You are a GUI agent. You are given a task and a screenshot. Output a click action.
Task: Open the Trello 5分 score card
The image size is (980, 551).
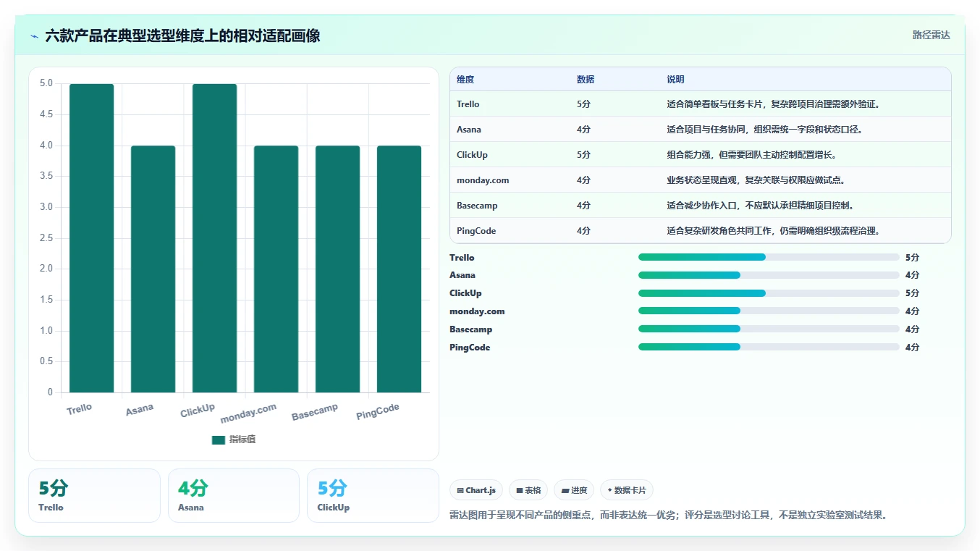(94, 495)
